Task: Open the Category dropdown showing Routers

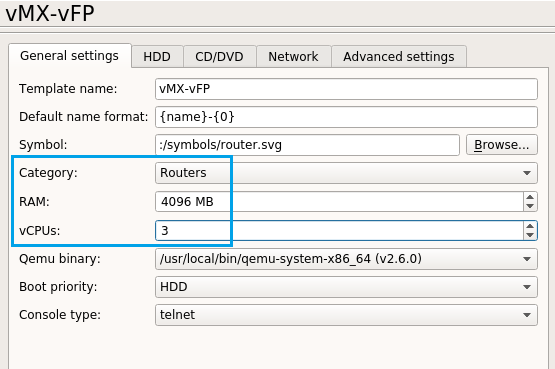Action: (x=346, y=173)
